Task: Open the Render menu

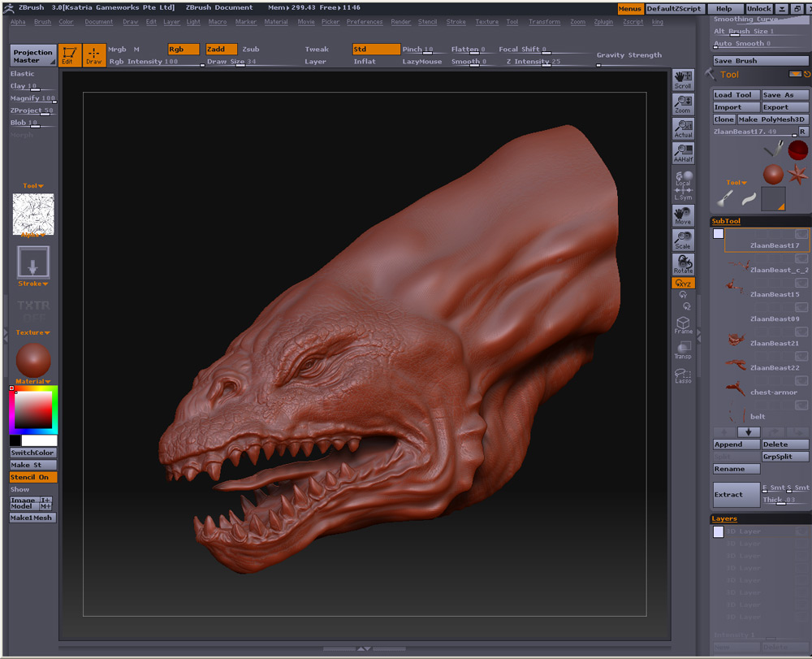Action: point(401,22)
